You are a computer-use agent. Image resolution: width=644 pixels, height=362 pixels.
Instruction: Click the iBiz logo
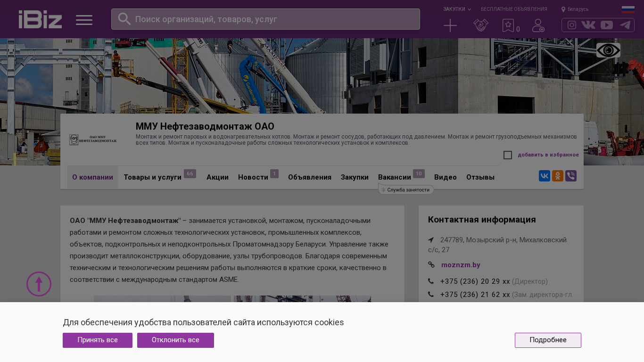pos(40,19)
